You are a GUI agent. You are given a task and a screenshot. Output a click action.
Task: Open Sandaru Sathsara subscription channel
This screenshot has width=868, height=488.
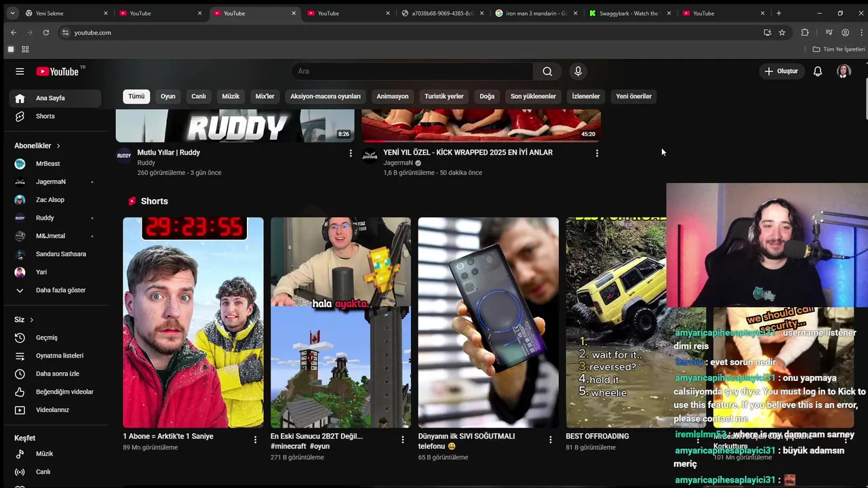coord(55,254)
